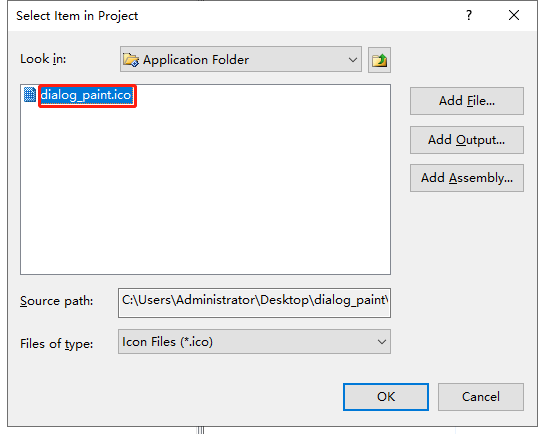Click the Add Assembly... button
This screenshot has height=434, width=545.
467,178
